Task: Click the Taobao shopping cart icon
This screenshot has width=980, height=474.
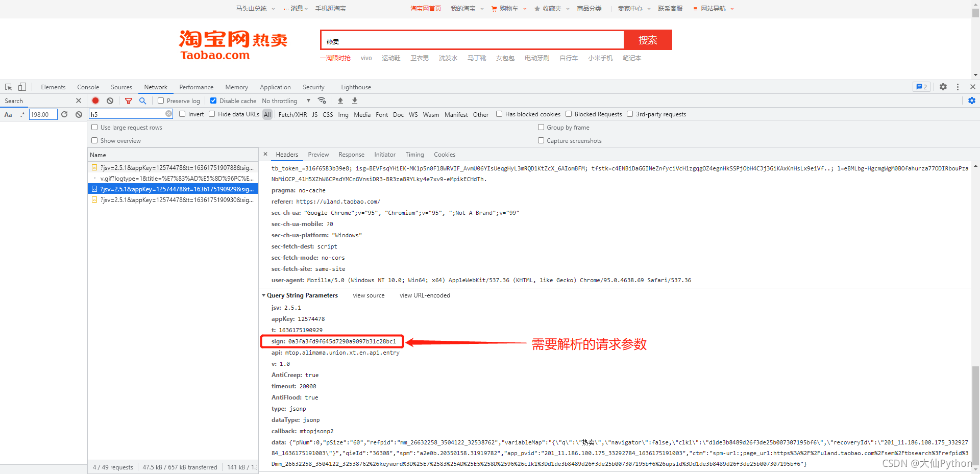Action: (494, 9)
